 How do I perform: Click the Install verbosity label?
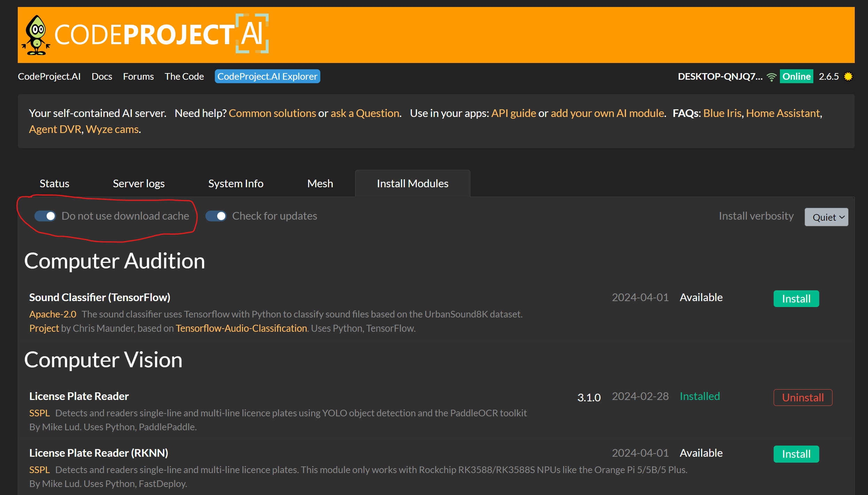pyautogui.click(x=756, y=216)
